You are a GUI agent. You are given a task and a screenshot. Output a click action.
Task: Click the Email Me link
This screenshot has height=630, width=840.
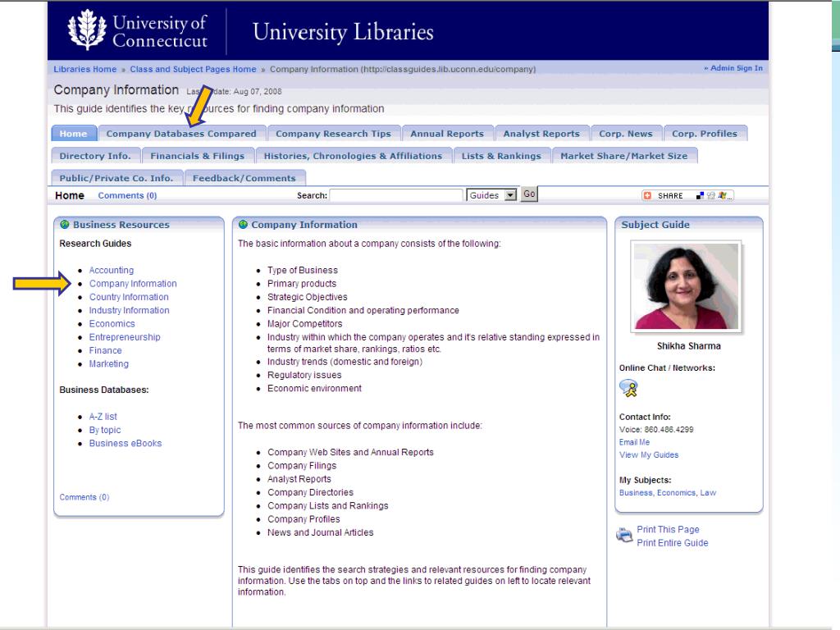tap(634, 442)
